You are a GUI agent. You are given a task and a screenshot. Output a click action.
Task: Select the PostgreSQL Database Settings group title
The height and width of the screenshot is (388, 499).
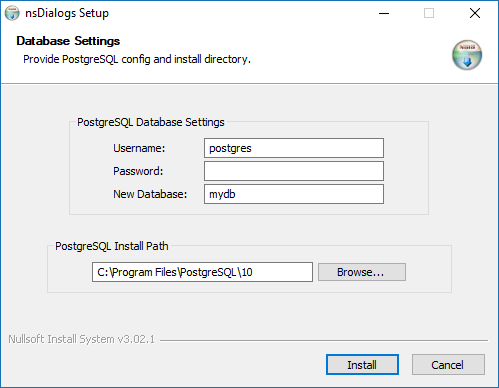[151, 122]
